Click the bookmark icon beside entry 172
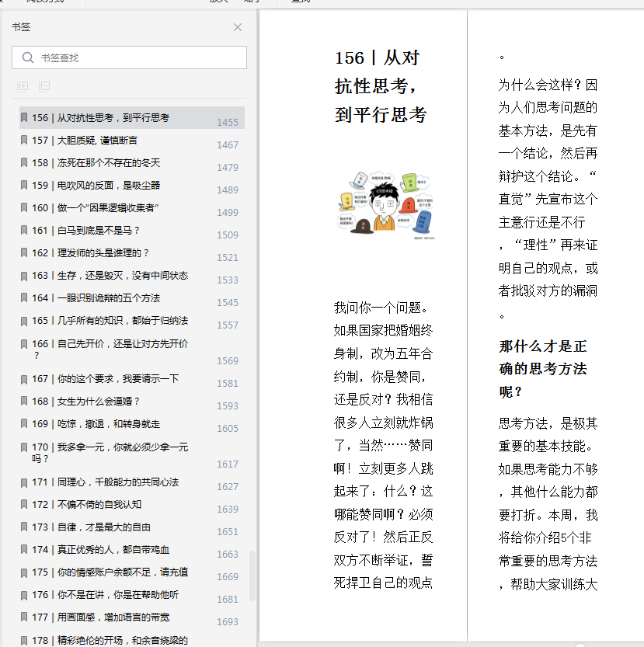Image resolution: width=644 pixels, height=647 pixels. pyautogui.click(x=24, y=504)
